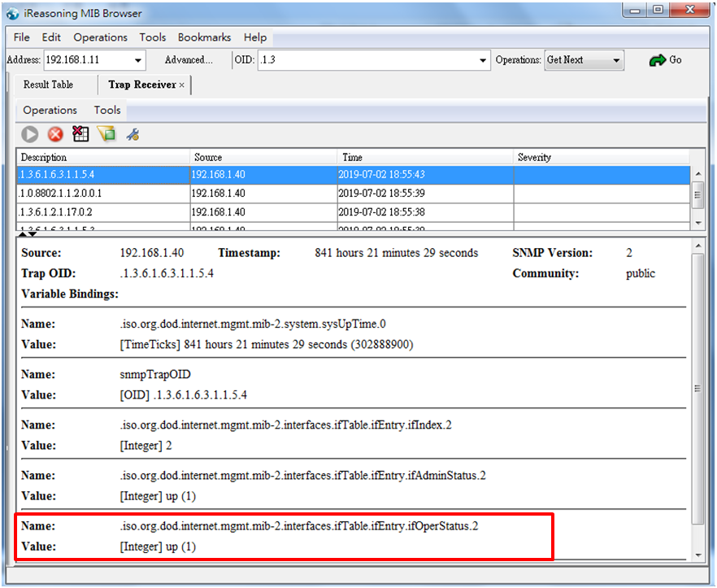This screenshot has width=717, height=588.
Task: Click the ifIndex.2 variable name
Action: pyautogui.click(x=286, y=425)
